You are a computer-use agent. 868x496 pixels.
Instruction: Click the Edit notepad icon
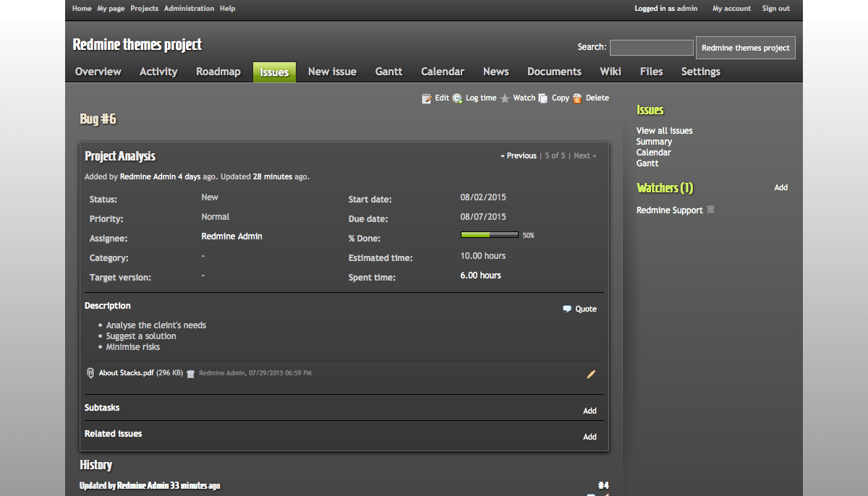[x=427, y=98]
